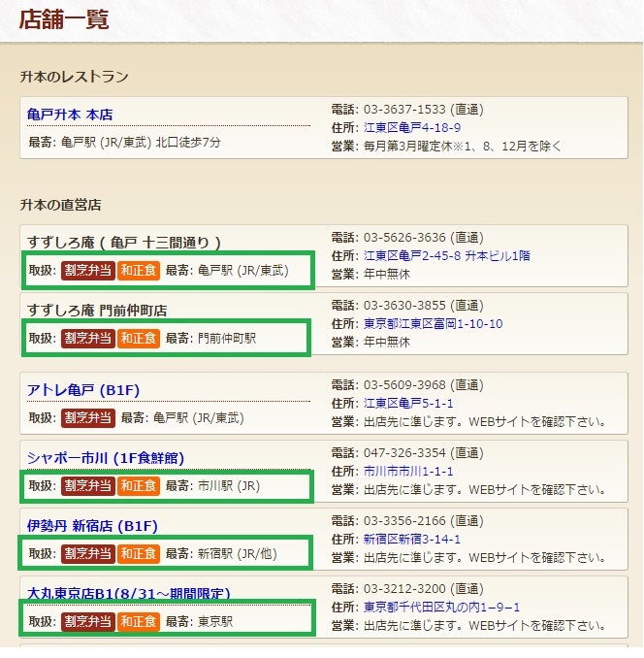Open address link 市川市市川1-1-1

coord(408,472)
